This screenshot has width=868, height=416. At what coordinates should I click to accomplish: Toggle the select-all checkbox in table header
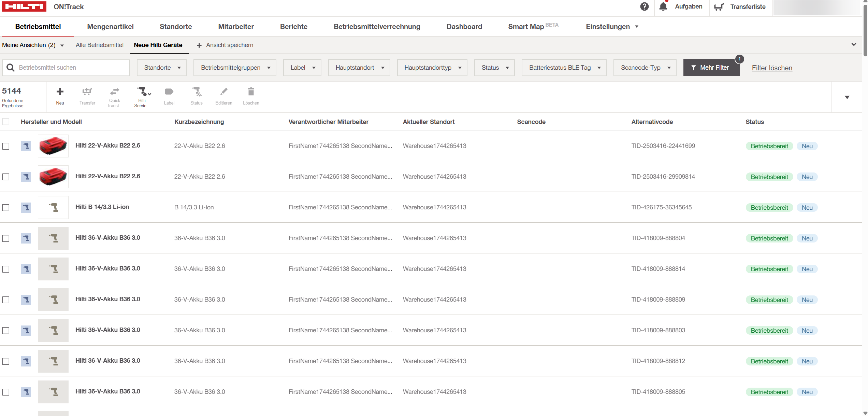click(x=6, y=122)
